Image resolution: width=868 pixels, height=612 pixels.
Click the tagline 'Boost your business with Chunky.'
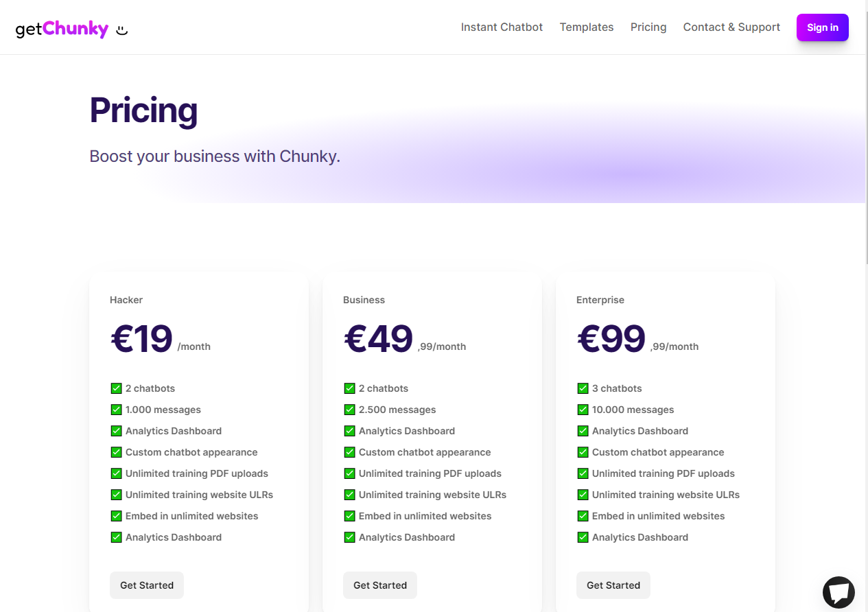(x=215, y=156)
